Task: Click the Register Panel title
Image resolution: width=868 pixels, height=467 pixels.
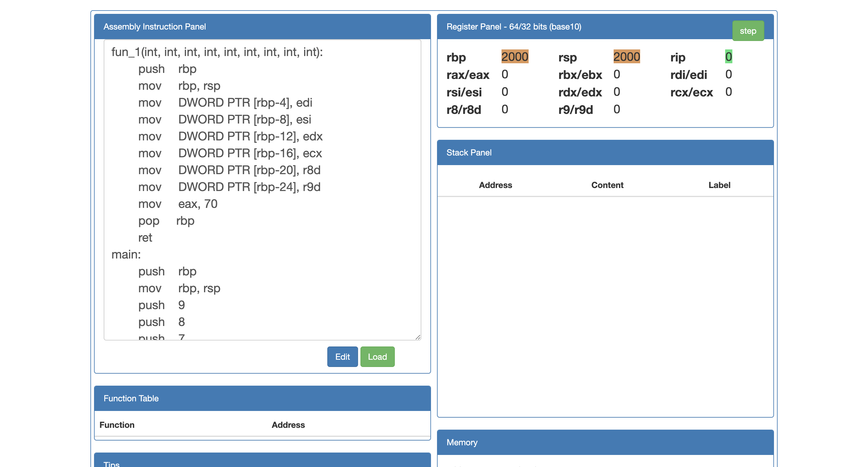Action: pyautogui.click(x=514, y=27)
